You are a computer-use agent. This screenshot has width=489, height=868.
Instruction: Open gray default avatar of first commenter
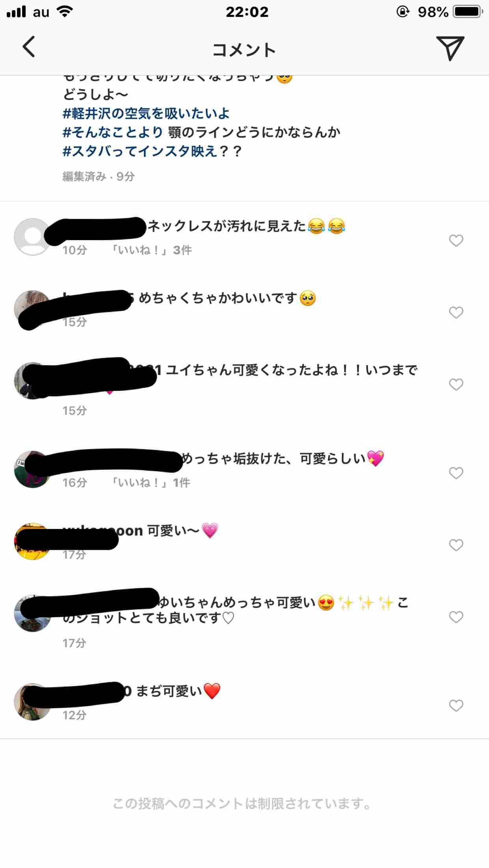pyautogui.click(x=32, y=237)
